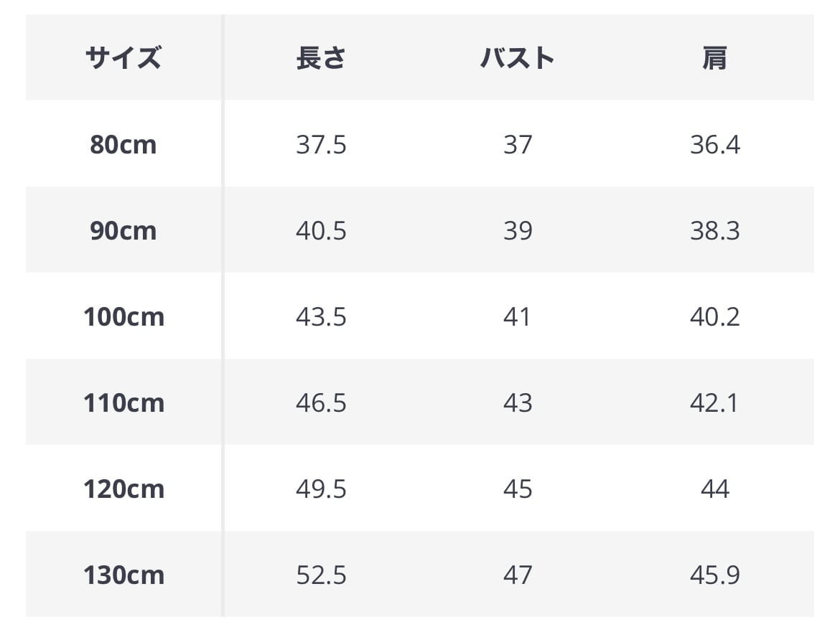Click shoulder value 44 for 120cm
Image resolution: width=840 pixels, height=627 pixels.
coord(714,489)
